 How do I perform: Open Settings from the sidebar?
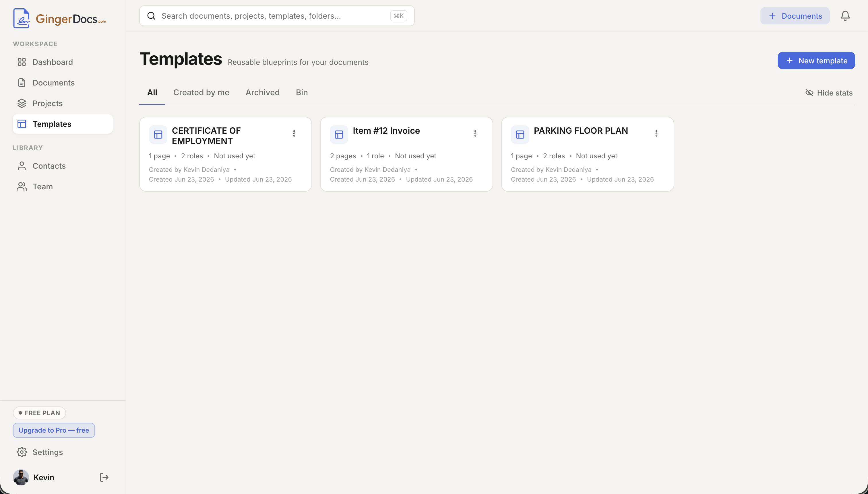click(63, 452)
